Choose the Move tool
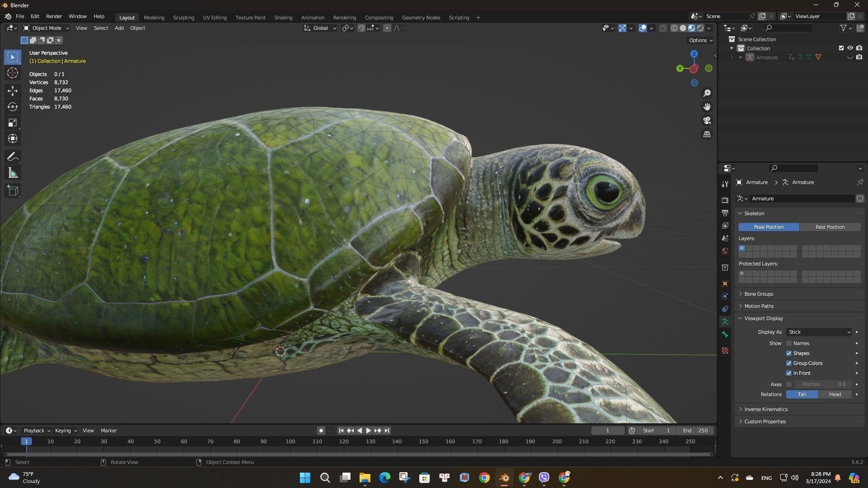 pos(13,91)
